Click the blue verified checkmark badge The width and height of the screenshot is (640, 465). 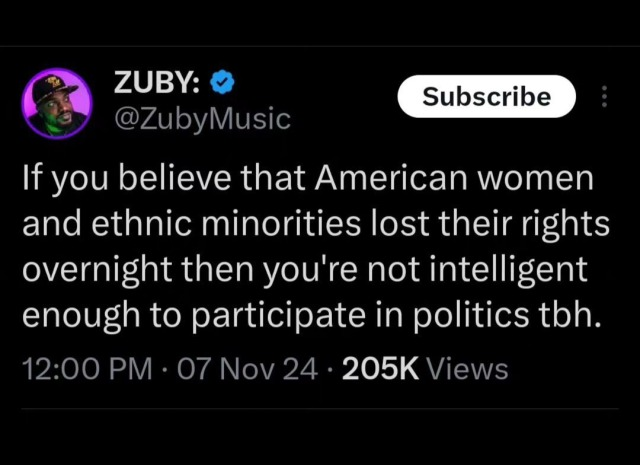coord(224,83)
